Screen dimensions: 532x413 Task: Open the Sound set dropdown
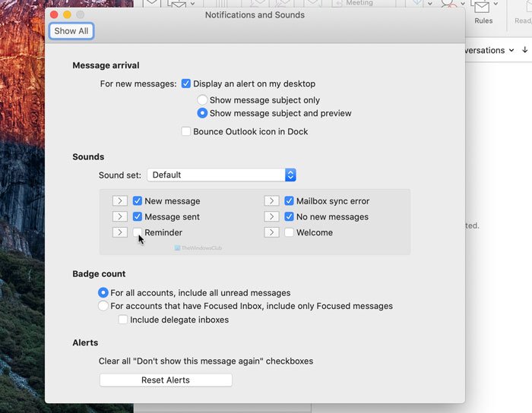pos(222,175)
